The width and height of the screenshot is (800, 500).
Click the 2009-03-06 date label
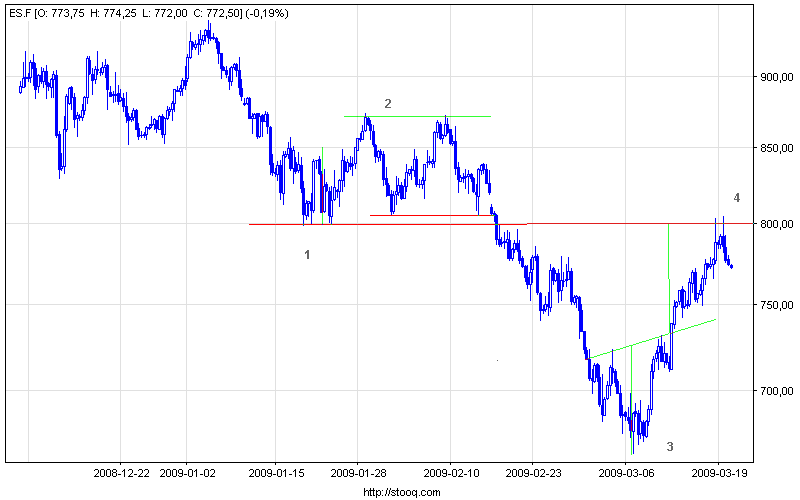(626, 473)
